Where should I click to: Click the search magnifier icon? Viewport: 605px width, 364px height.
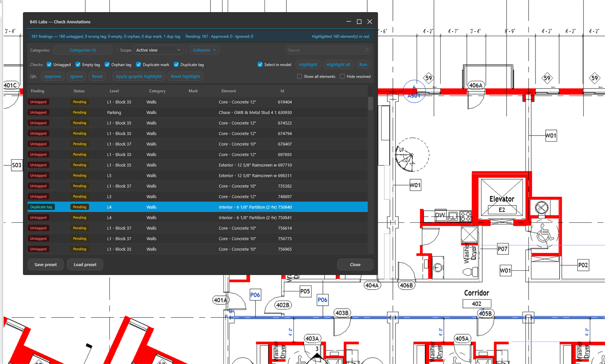(366, 50)
